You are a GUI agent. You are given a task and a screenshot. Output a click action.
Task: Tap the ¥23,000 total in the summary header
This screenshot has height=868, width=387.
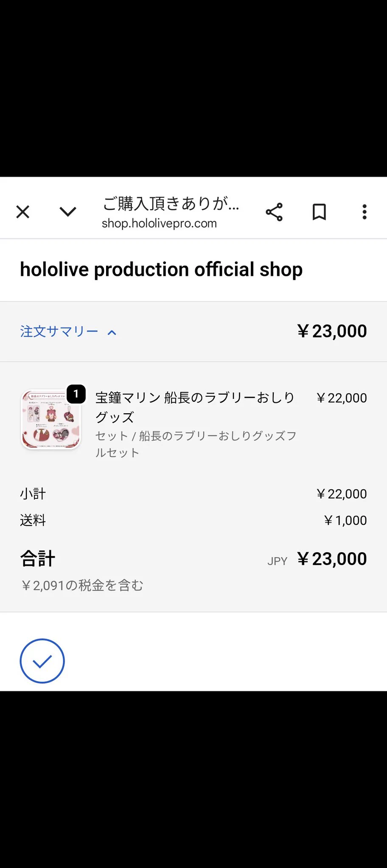pos(332,331)
